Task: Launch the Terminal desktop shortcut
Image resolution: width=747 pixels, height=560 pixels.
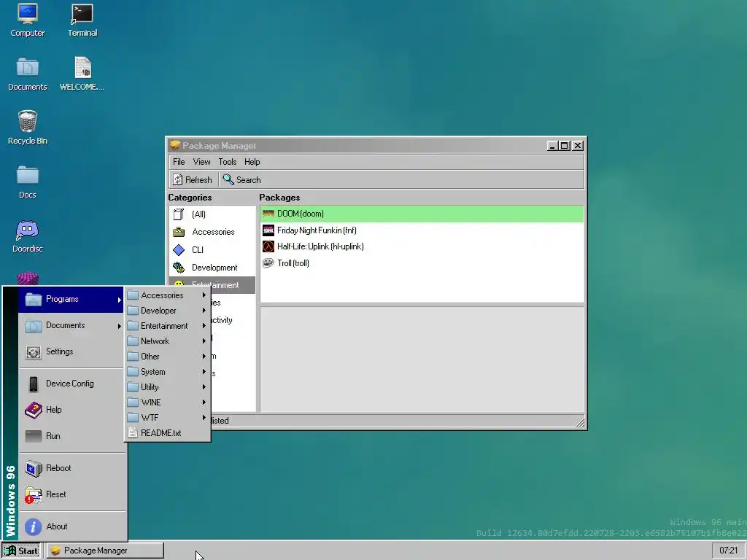Action: pyautogui.click(x=82, y=20)
